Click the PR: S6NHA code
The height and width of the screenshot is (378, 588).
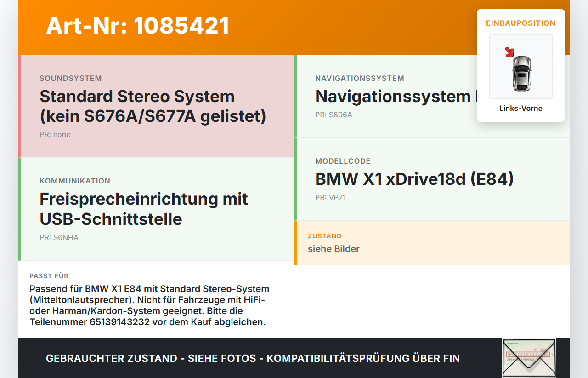pyautogui.click(x=59, y=238)
